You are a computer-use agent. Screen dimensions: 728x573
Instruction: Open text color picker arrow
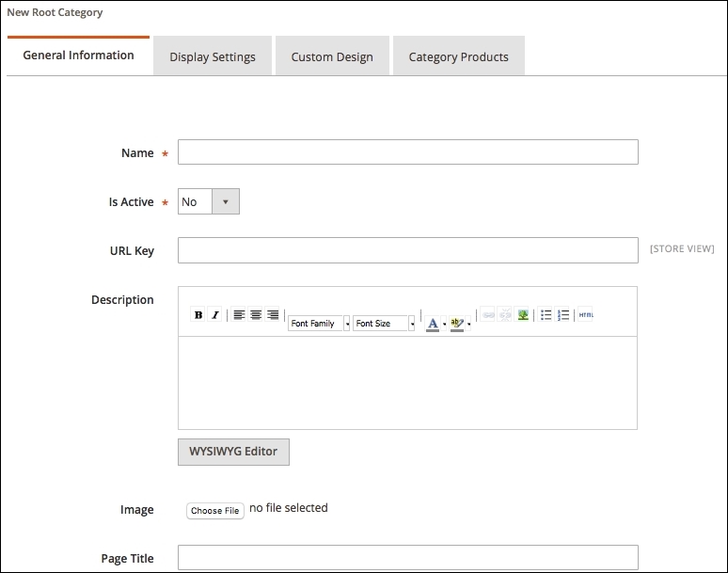pyautogui.click(x=444, y=324)
